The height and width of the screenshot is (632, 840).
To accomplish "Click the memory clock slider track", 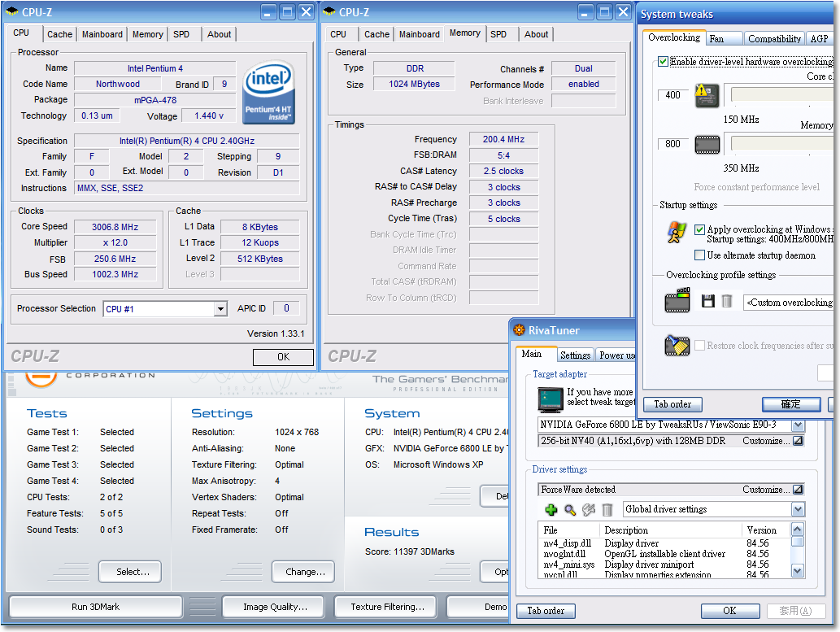I will 781,143.
